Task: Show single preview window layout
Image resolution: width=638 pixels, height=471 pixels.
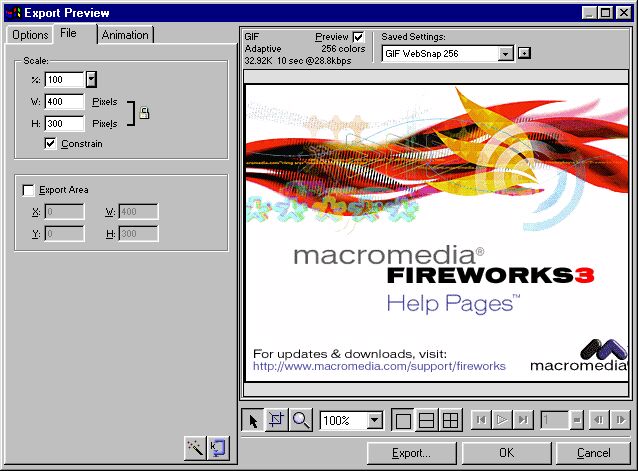Action: pos(403,420)
